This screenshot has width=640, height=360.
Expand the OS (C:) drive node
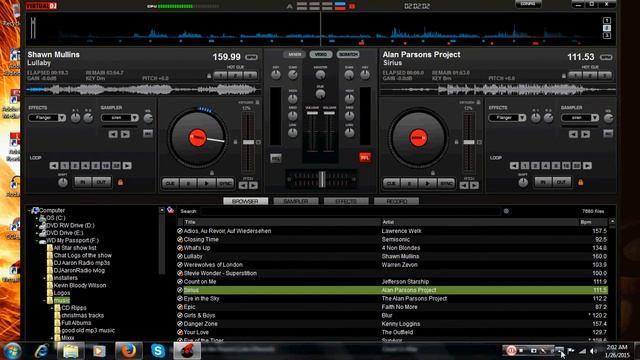point(37,218)
